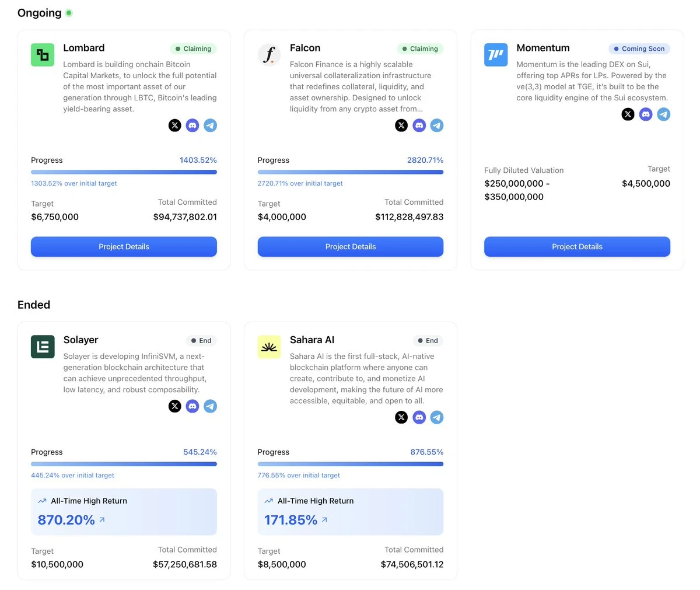Viewport: 700px width, 590px height.
Task: Click the Falcon Project Details button
Action: tap(350, 246)
